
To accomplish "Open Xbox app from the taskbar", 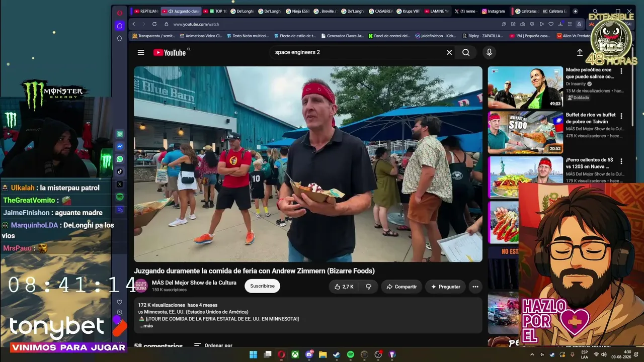I will (x=295, y=354).
